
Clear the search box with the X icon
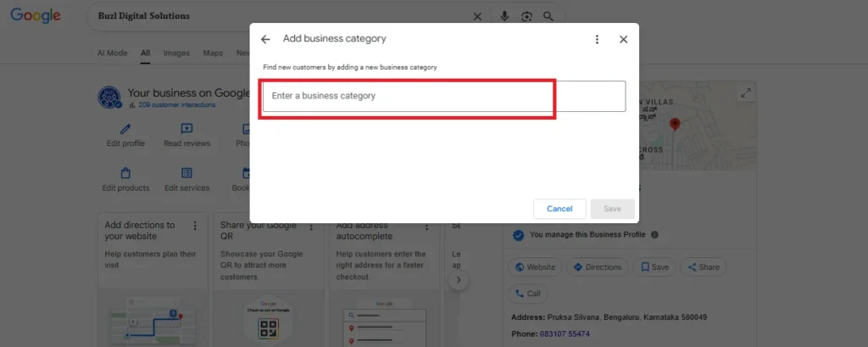tap(477, 17)
